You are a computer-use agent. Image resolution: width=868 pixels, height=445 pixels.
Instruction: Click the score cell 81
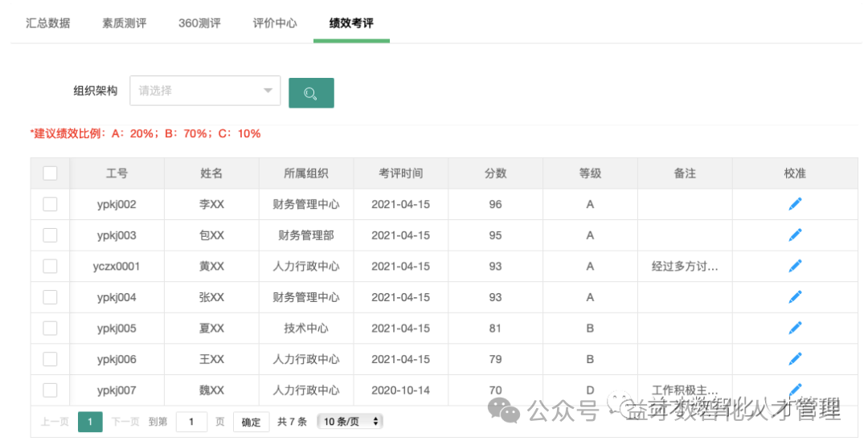[495, 329]
